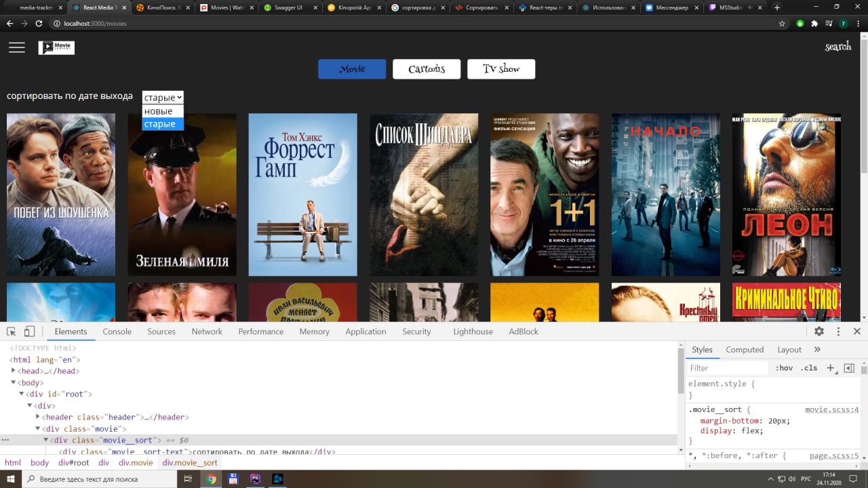Image resolution: width=868 pixels, height=488 pixels.
Task: Expand the head element node
Action: coord(14,371)
